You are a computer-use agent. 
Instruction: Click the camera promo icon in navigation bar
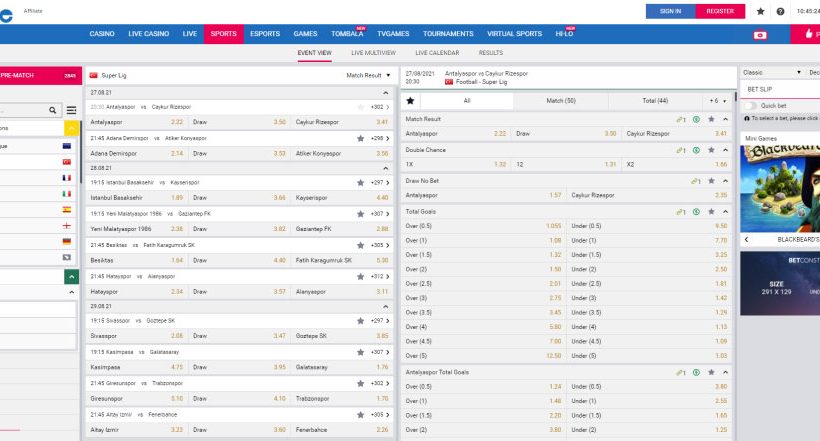[x=760, y=35]
